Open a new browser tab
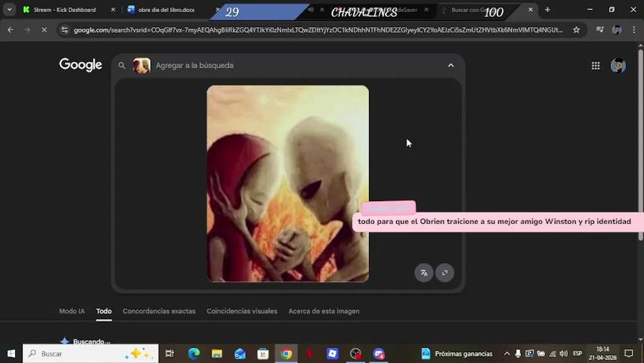Screen dimensions: 644x363 coord(547,10)
